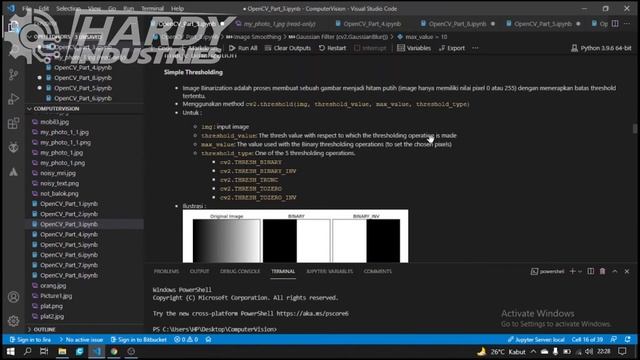Screen dimensions: 640x360
Task: Open noisy_text.png file
Action: point(59,183)
